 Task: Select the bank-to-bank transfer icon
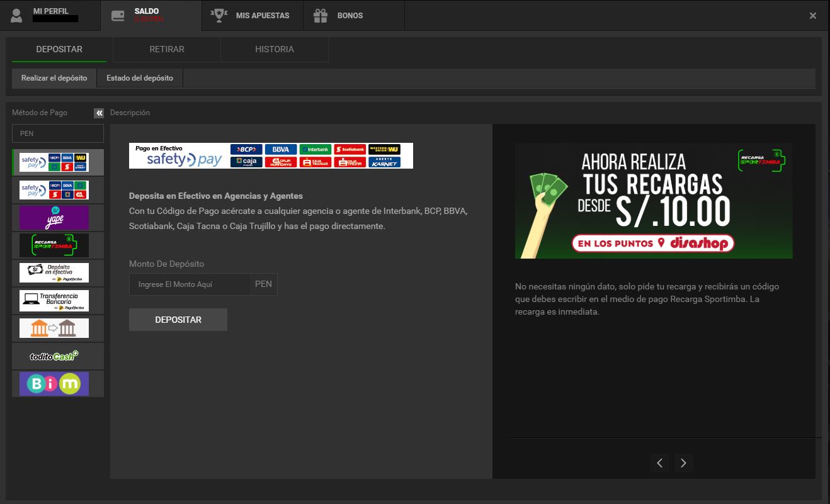(54, 328)
